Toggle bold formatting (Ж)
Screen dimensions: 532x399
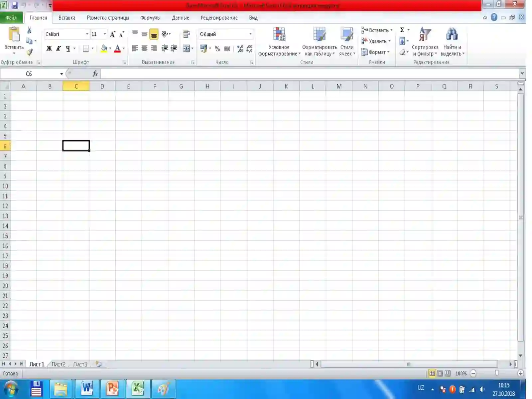pyautogui.click(x=49, y=49)
